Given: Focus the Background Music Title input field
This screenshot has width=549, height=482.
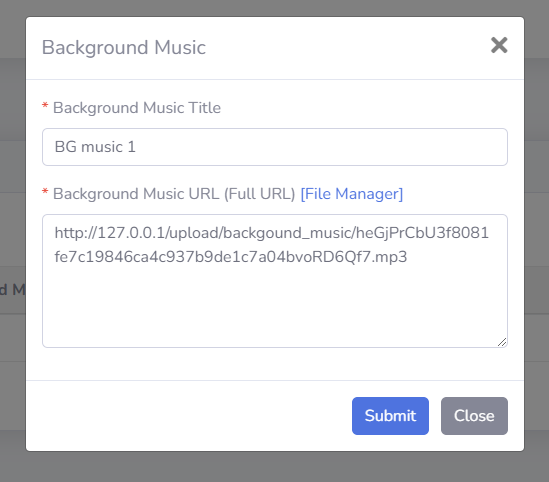Looking at the screenshot, I should click(275, 147).
